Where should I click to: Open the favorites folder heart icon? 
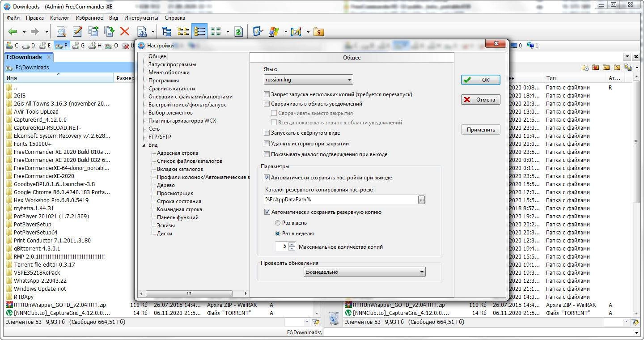pyautogui.click(x=596, y=68)
